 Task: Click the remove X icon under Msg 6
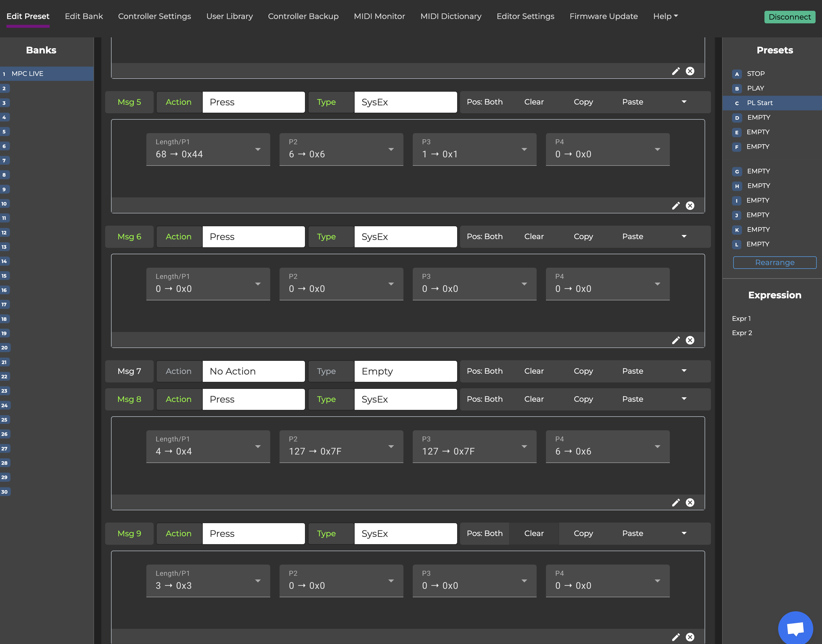[690, 340]
